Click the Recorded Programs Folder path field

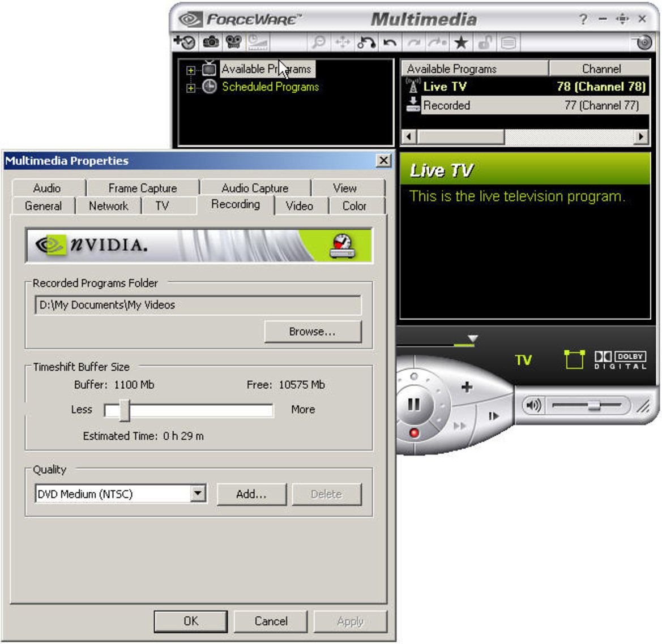pos(198,304)
